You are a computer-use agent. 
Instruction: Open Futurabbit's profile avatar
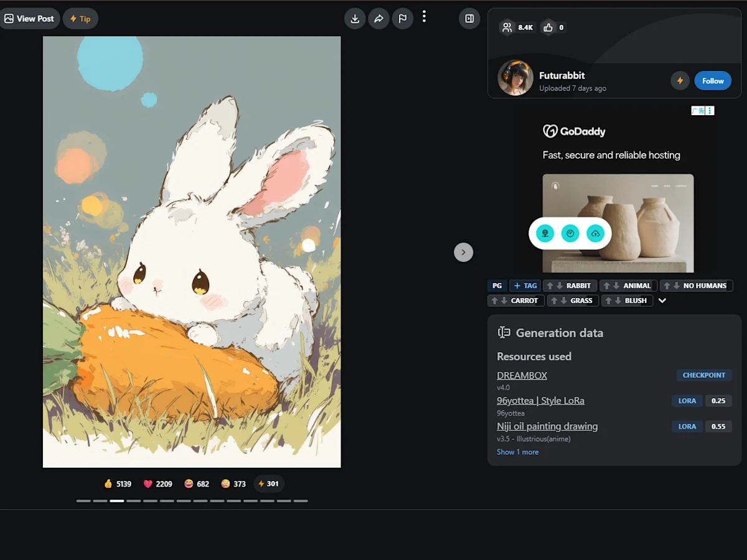click(x=515, y=78)
